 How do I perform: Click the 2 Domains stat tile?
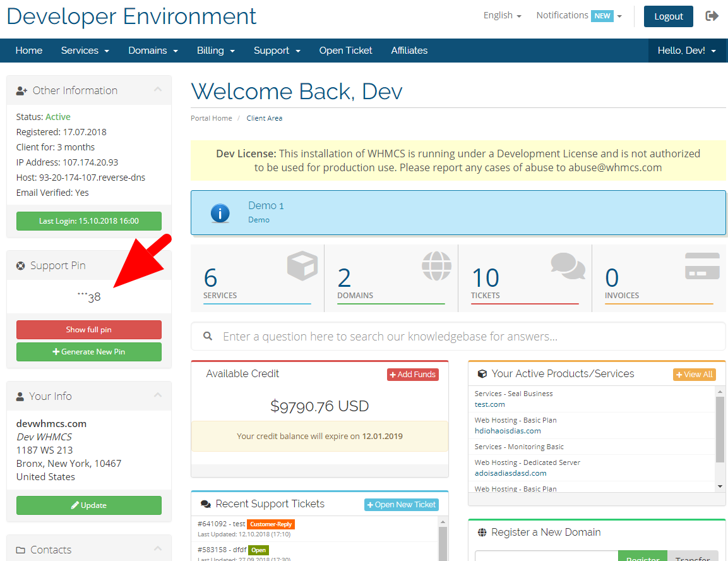391,278
